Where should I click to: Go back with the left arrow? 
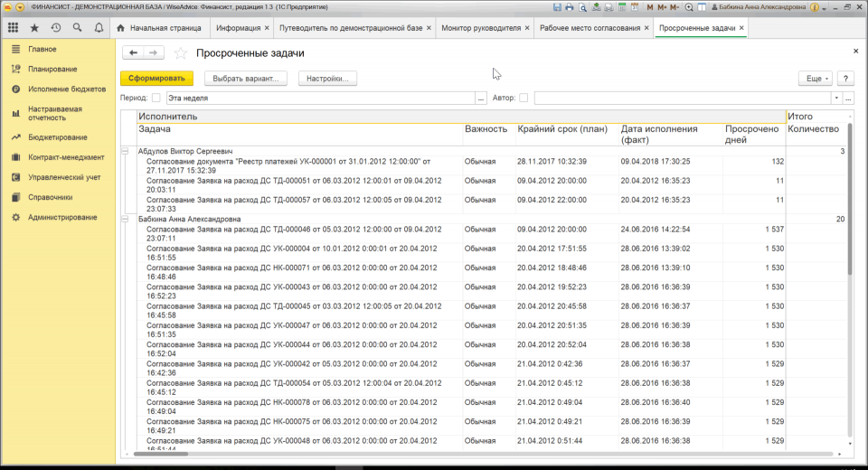(x=134, y=52)
